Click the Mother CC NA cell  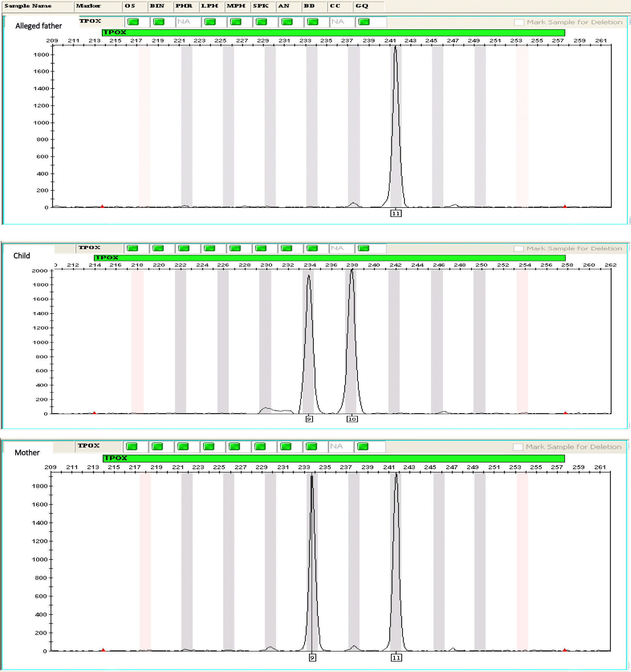(x=341, y=447)
